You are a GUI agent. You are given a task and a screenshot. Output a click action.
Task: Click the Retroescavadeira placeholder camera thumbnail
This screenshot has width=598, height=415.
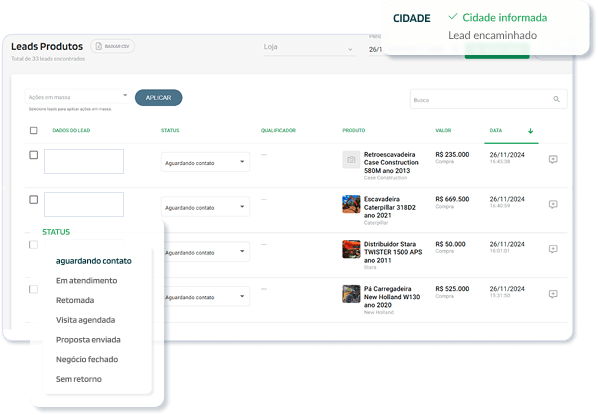pos(351,160)
